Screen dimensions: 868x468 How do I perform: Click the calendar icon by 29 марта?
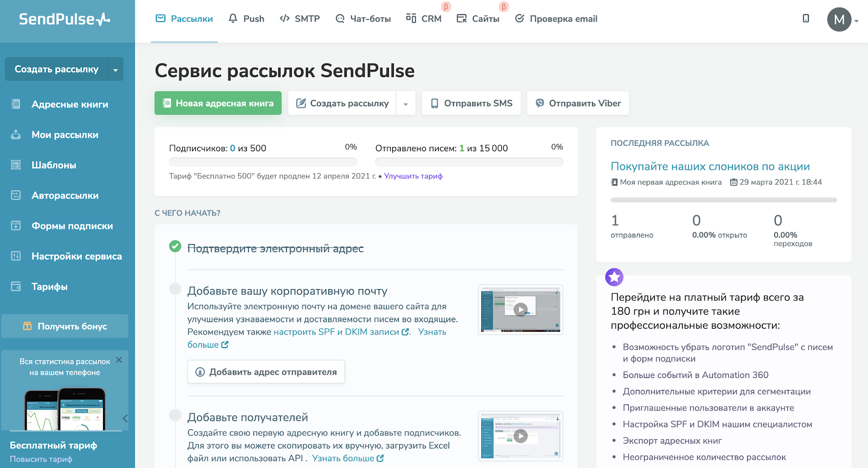[733, 182]
